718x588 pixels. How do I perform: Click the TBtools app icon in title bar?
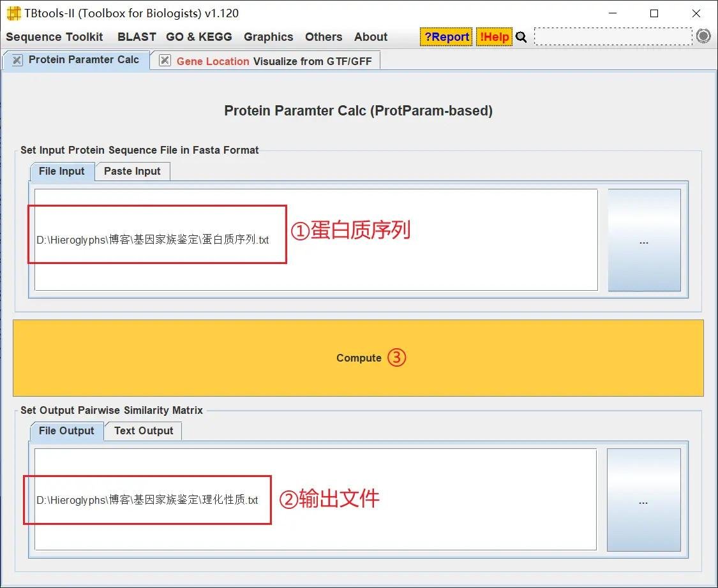pos(14,13)
